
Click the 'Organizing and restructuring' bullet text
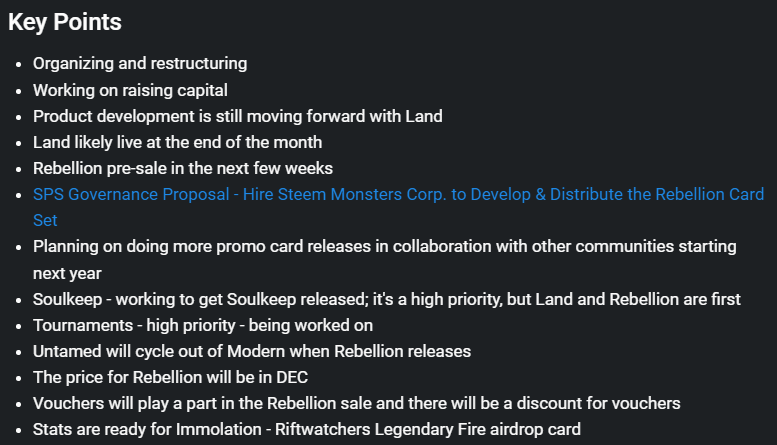140,63
